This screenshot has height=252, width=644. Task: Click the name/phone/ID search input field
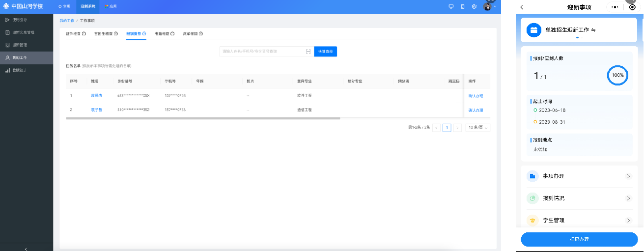click(262, 51)
